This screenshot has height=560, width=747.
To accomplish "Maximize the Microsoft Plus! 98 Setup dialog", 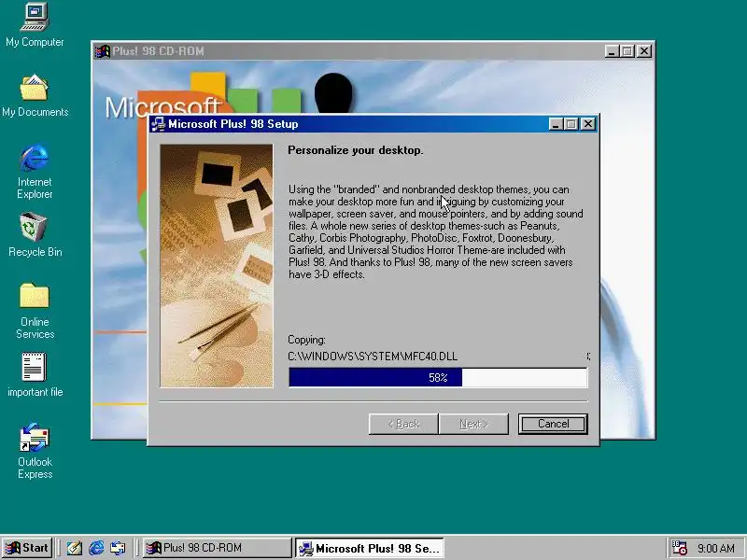I will coord(571,124).
